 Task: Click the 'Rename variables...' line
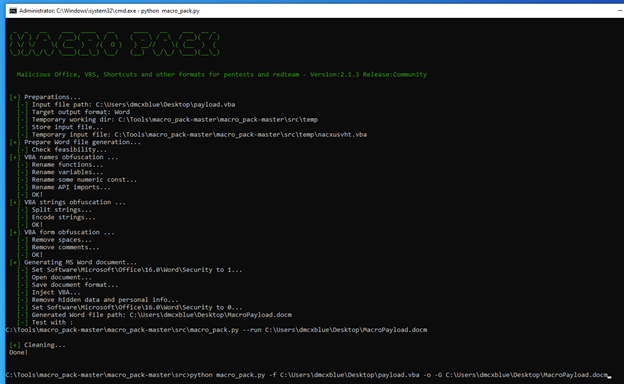point(60,172)
